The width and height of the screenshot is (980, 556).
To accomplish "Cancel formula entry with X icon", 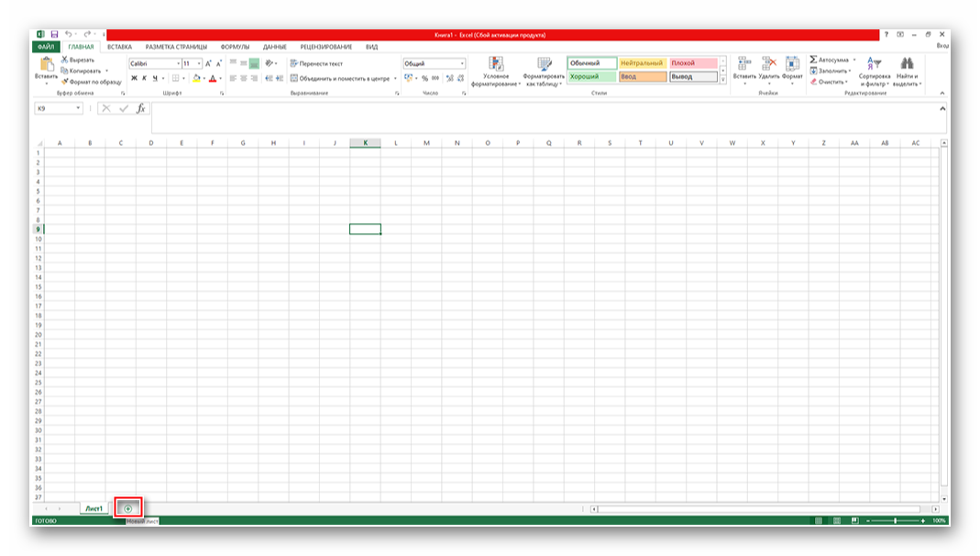I will click(x=106, y=109).
